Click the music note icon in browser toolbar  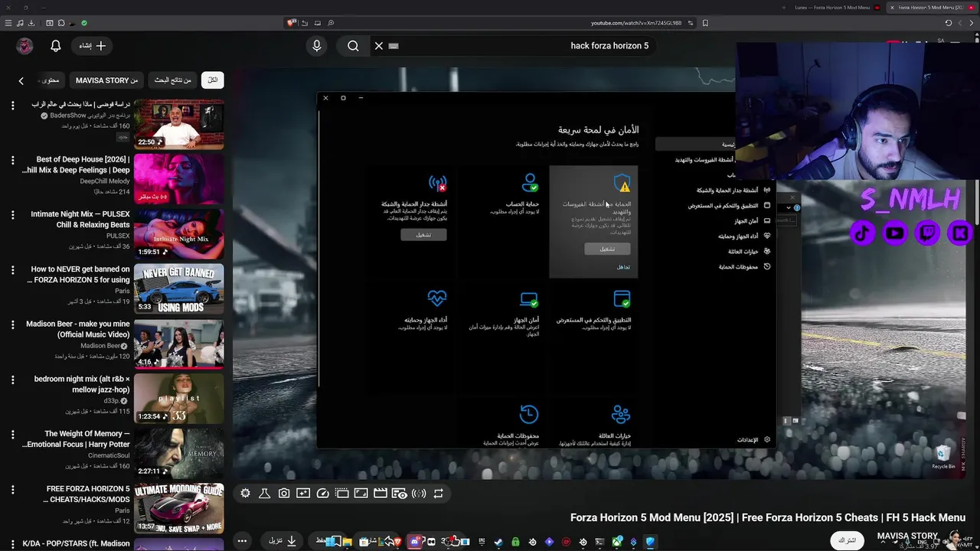(x=20, y=23)
